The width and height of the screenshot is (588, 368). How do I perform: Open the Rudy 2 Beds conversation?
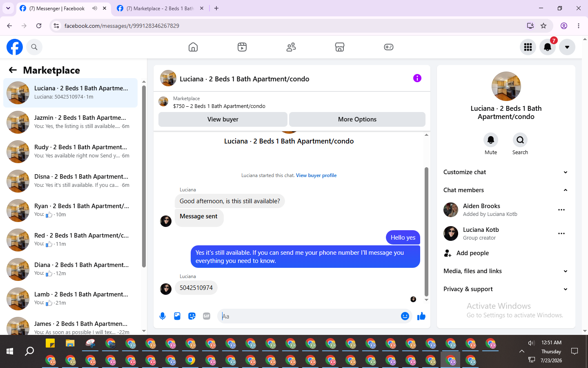pos(70,152)
